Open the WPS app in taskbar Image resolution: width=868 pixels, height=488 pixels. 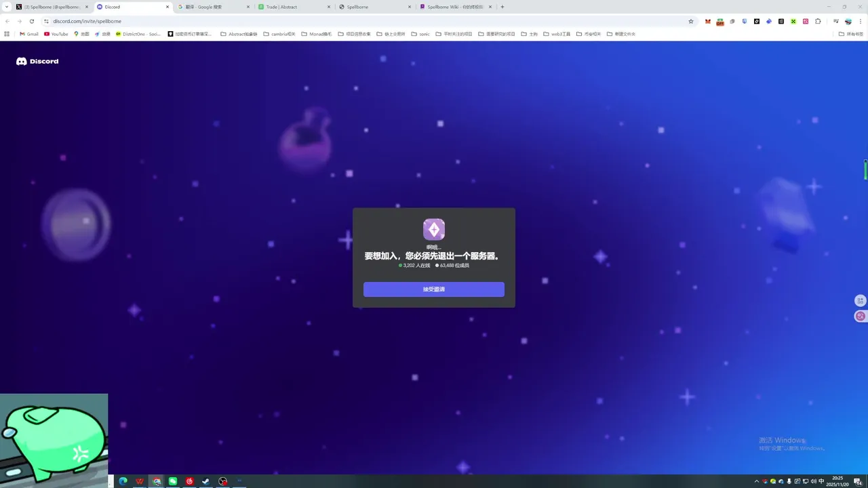pos(140,481)
